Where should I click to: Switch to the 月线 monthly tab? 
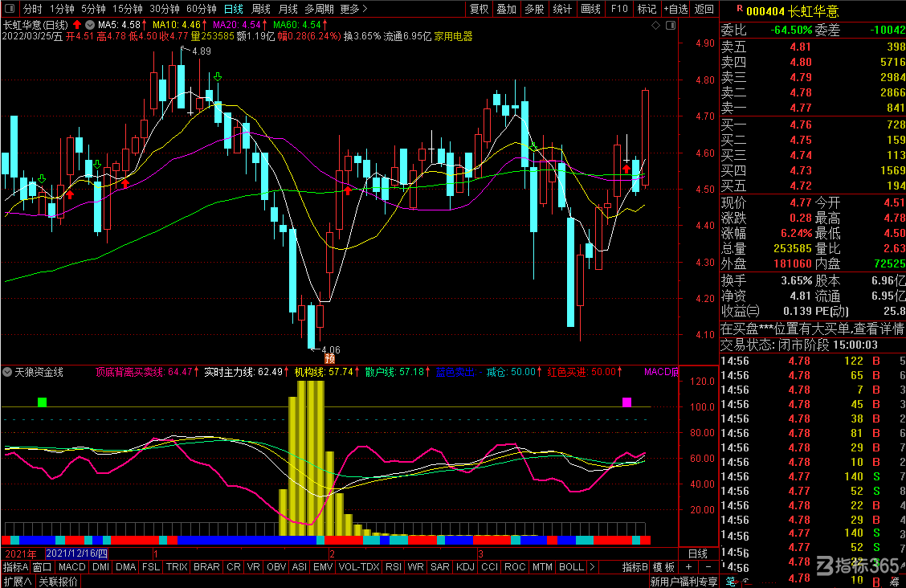click(x=288, y=9)
